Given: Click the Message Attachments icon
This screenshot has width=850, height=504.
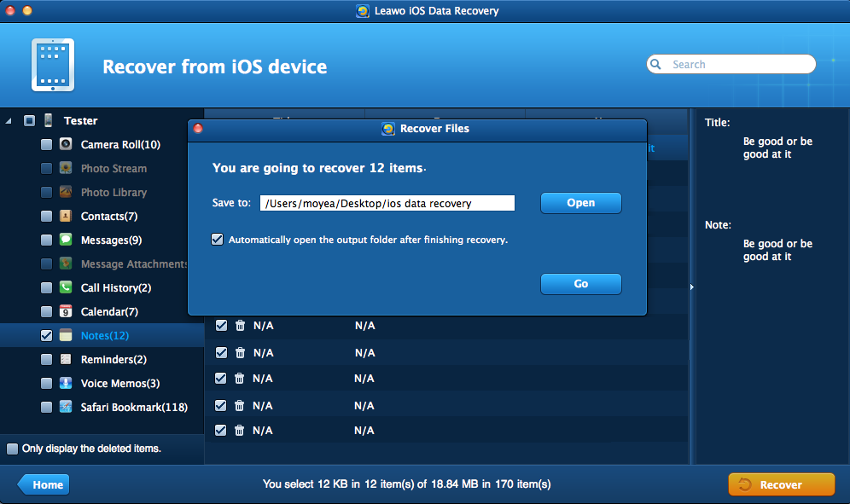Looking at the screenshot, I should tap(66, 264).
